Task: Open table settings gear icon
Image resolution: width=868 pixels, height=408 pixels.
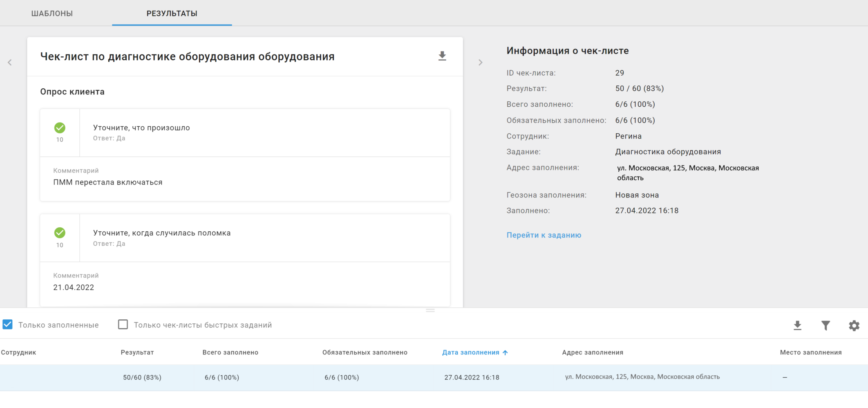Action: [x=854, y=325]
